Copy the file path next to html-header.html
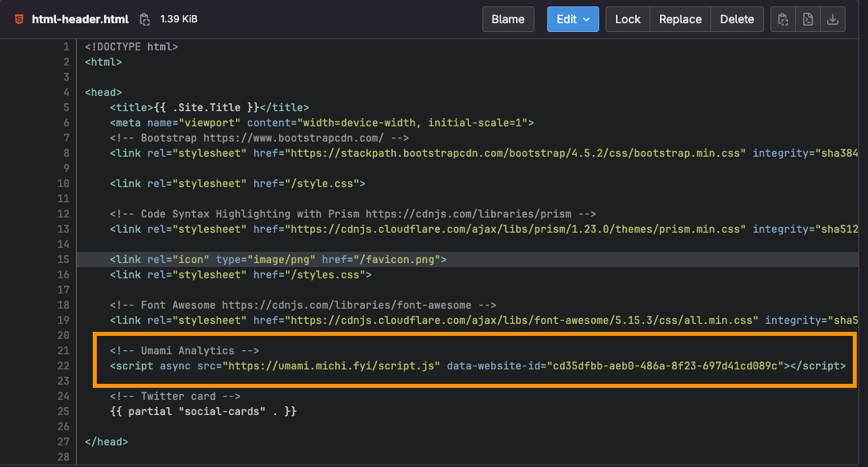The width and height of the screenshot is (868, 467). click(x=144, y=19)
